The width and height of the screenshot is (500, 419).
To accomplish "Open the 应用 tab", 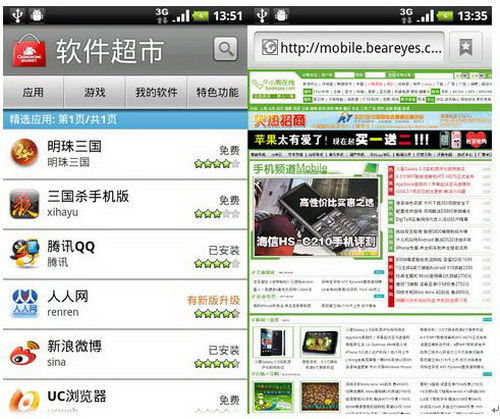I will coord(33,92).
